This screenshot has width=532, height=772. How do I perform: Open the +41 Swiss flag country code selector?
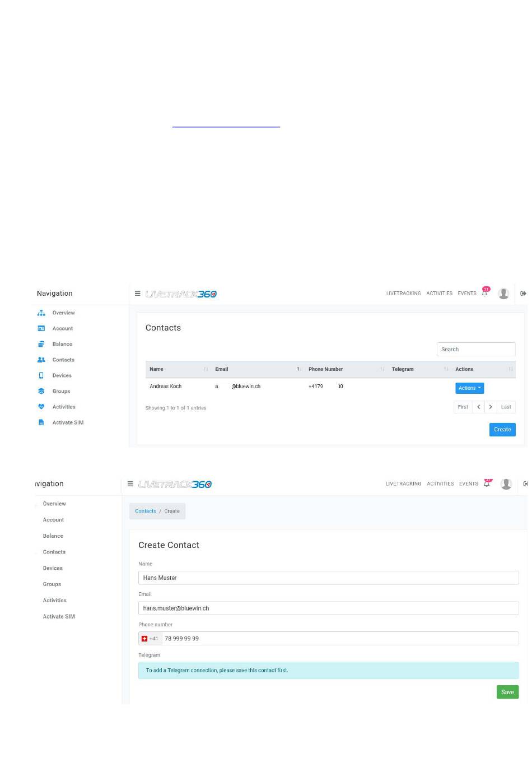pos(150,639)
